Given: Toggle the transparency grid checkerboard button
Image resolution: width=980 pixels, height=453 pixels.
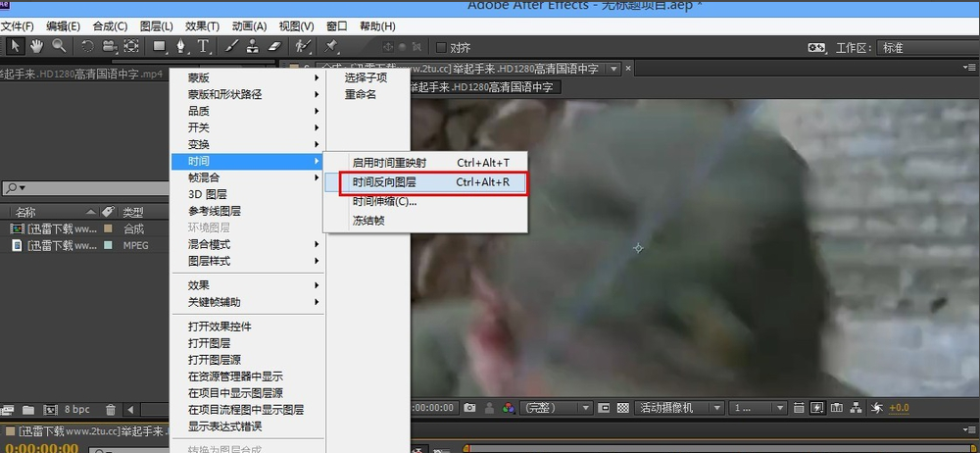Looking at the screenshot, I should 623,408.
